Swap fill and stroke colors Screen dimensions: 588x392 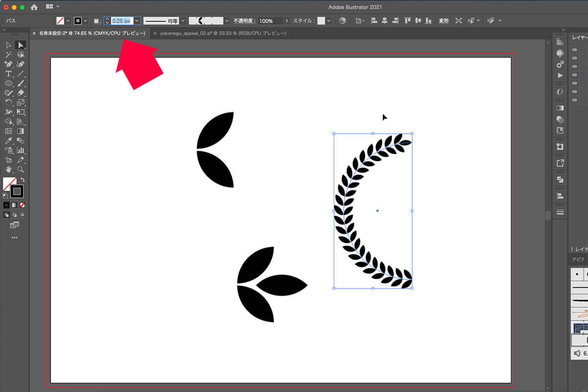click(x=23, y=180)
